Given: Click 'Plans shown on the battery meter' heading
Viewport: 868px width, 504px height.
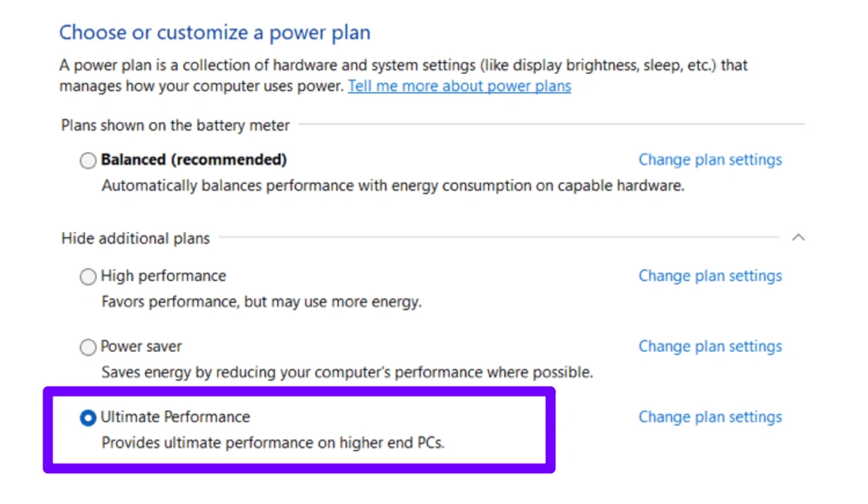Looking at the screenshot, I should coord(175,125).
